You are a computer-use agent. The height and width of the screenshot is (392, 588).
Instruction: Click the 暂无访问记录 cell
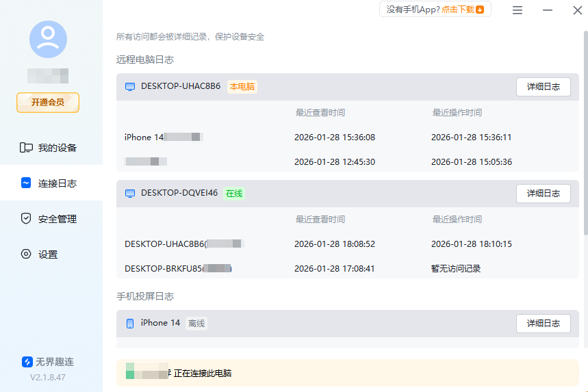click(x=456, y=269)
